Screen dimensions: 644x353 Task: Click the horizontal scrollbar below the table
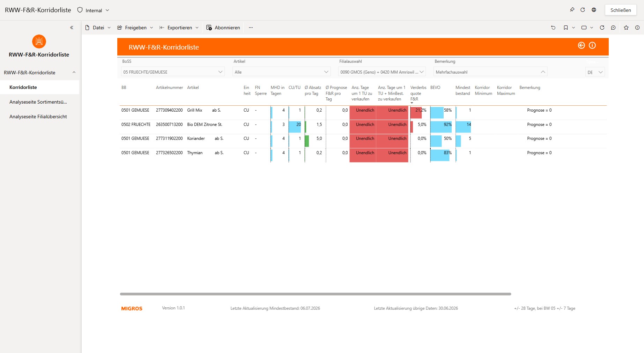[316, 294]
